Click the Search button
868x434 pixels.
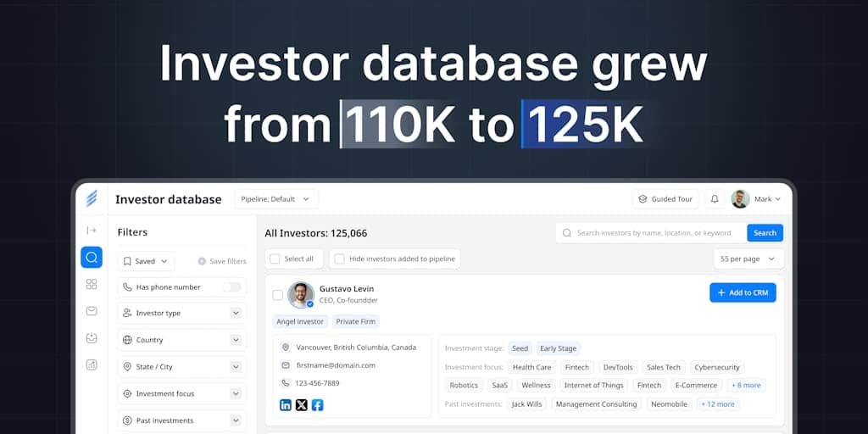coord(765,233)
